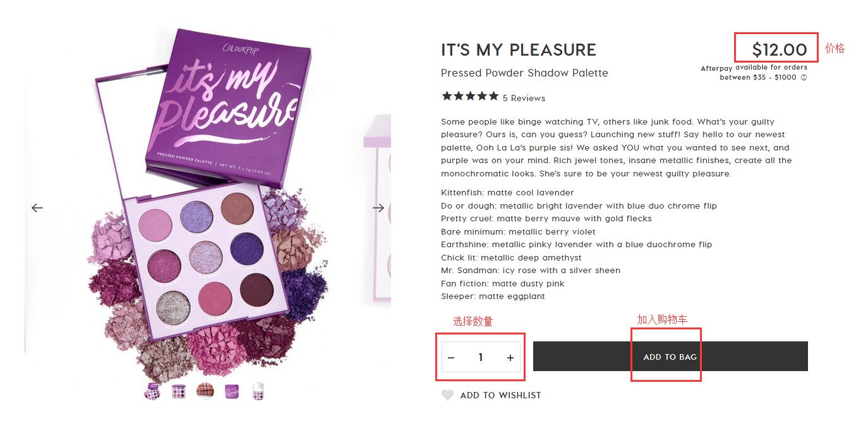The width and height of the screenshot is (868, 428).
Task: Click the Afterpay text link
Action: [716, 68]
